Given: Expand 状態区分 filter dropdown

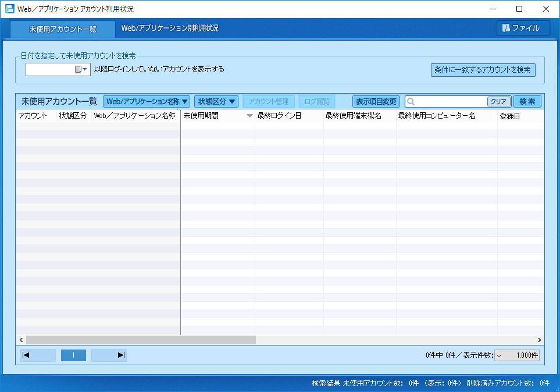Looking at the screenshot, I should click(216, 101).
